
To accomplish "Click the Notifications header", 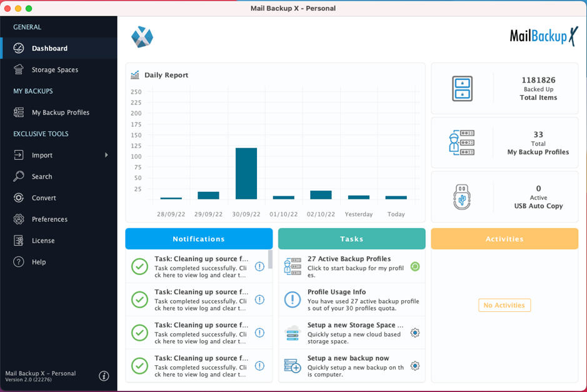I will pyautogui.click(x=199, y=239).
